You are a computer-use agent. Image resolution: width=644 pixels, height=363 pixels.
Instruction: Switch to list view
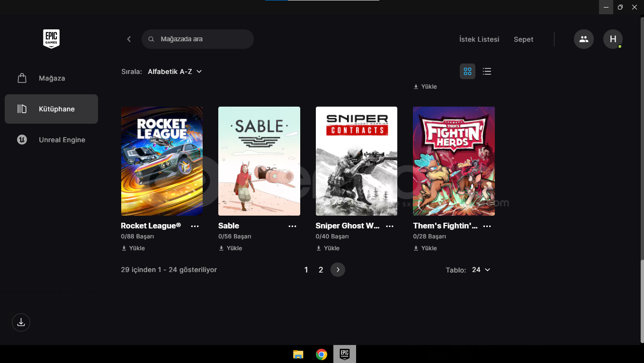[x=487, y=72]
